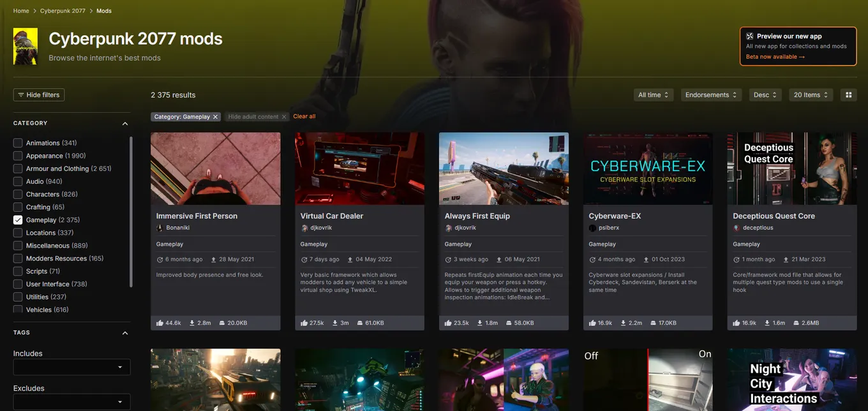Click the Hide filters button
The height and width of the screenshot is (411, 868).
[39, 95]
